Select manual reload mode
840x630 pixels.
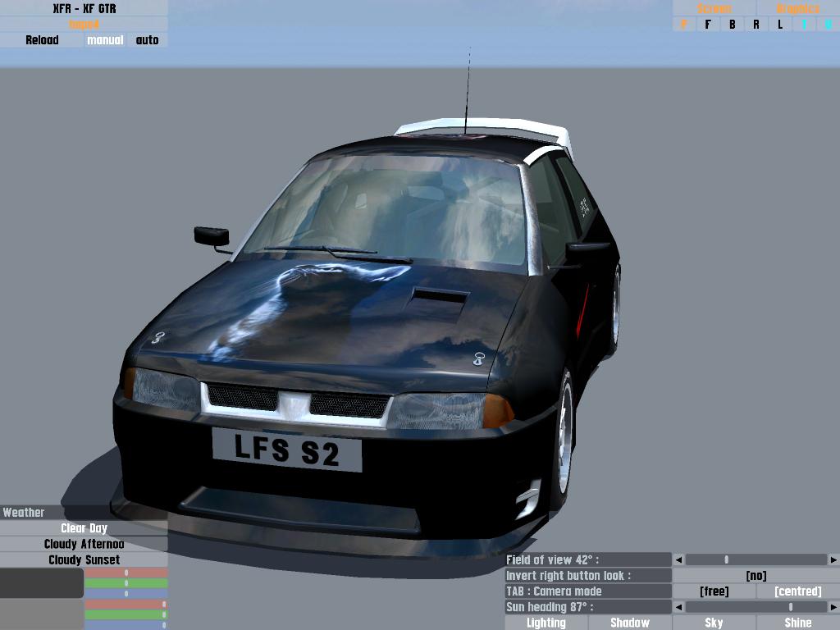[x=105, y=39]
